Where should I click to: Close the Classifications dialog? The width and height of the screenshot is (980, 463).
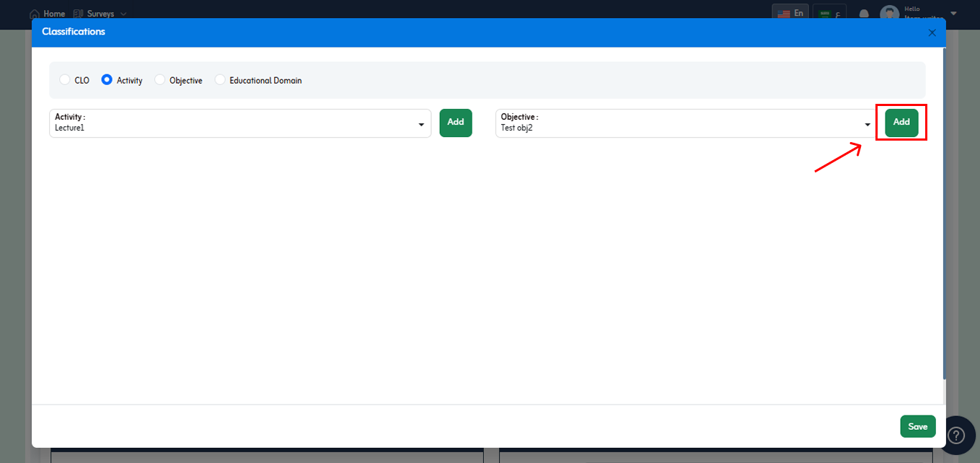[932, 32]
